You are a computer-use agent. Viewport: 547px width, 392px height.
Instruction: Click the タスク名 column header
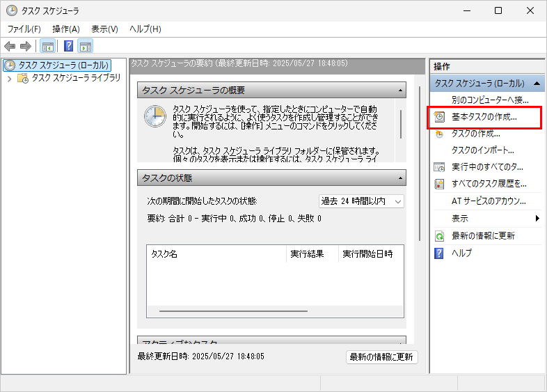pyautogui.click(x=216, y=253)
